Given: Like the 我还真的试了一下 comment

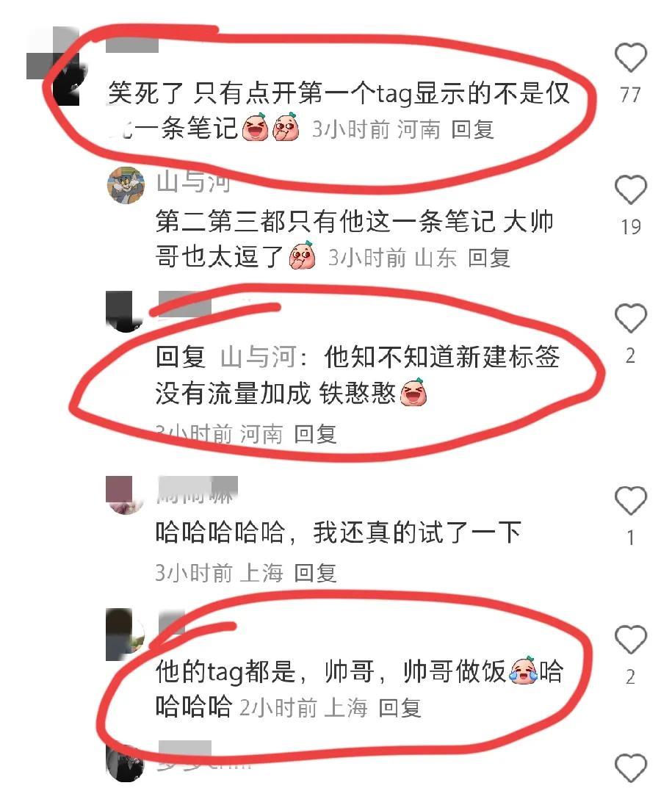Looking at the screenshot, I should [x=631, y=500].
